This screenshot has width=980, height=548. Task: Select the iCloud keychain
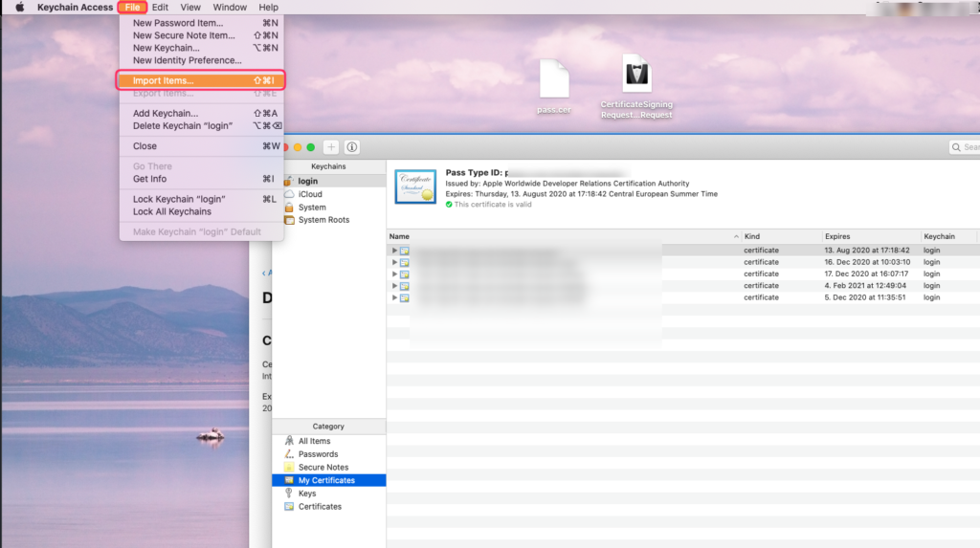click(x=329, y=194)
